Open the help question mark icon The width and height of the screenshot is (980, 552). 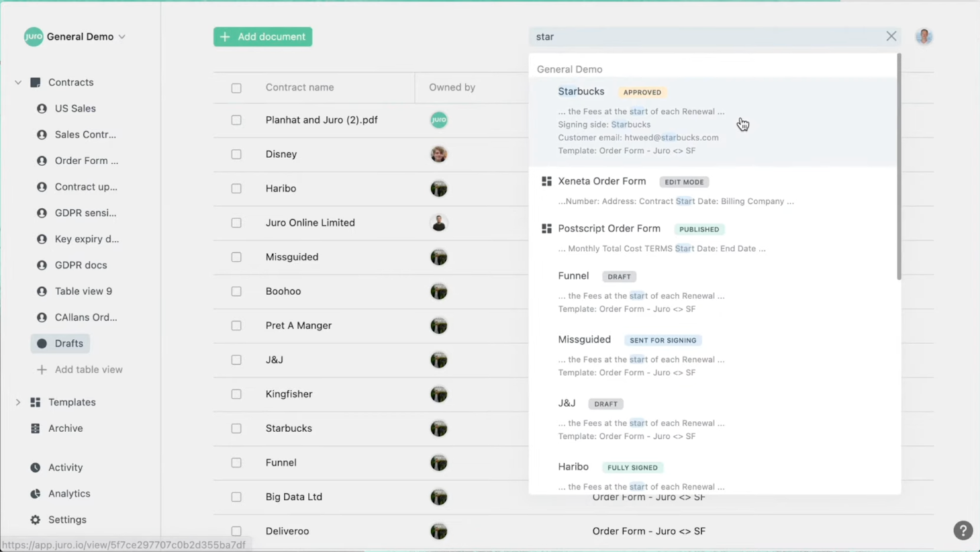point(963,530)
